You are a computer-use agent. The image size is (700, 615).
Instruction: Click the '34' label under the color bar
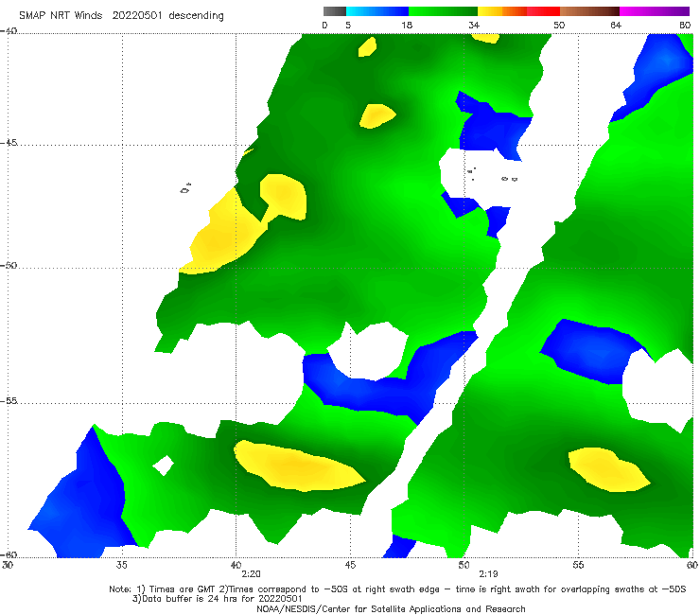pos(474,25)
